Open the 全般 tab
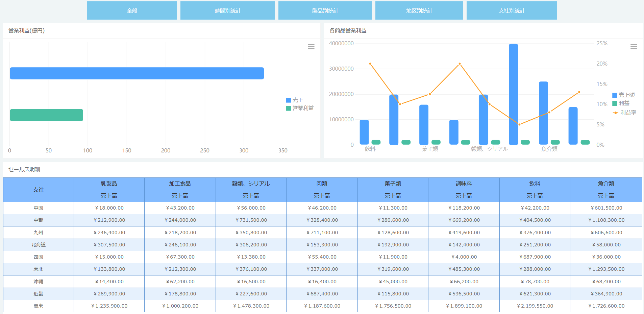This screenshot has width=644, height=314. pos(132,10)
